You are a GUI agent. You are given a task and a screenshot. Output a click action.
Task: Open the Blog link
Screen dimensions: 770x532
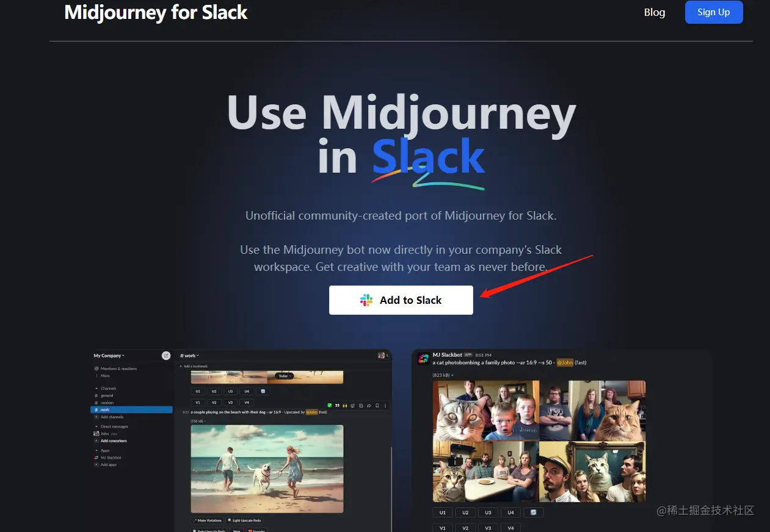tap(655, 12)
